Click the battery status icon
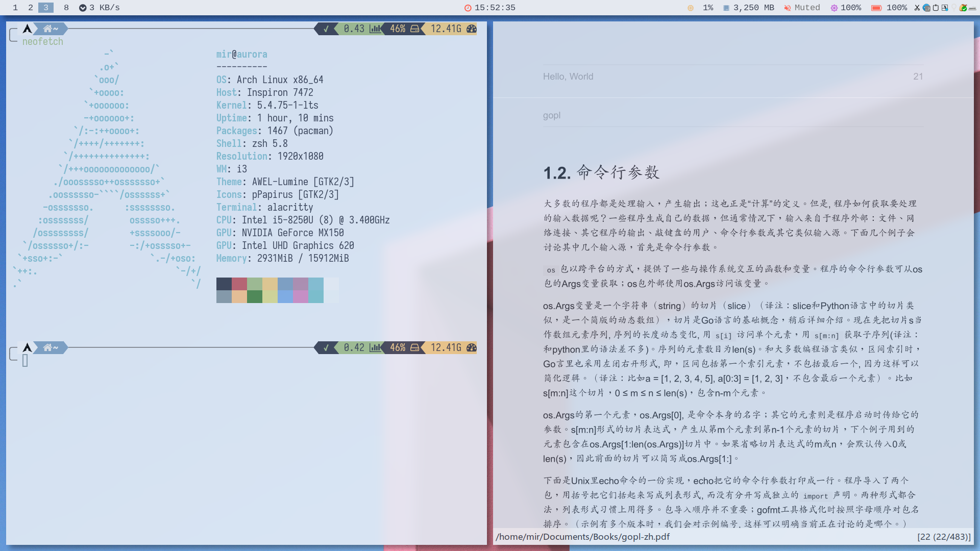980x551 pixels. coord(876,8)
